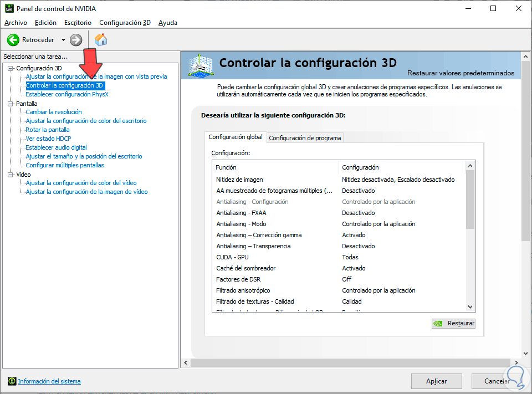Click the 3D settings header illustration icon
The width and height of the screenshot is (532, 394).
click(201, 65)
